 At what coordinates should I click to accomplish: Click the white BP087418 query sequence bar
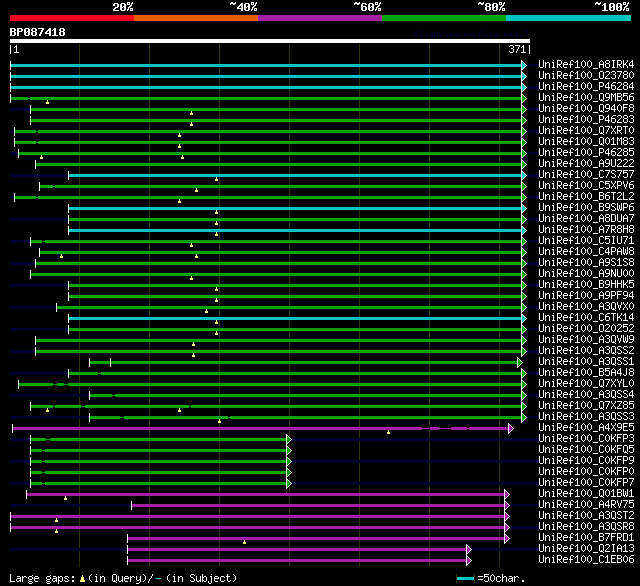point(270,41)
